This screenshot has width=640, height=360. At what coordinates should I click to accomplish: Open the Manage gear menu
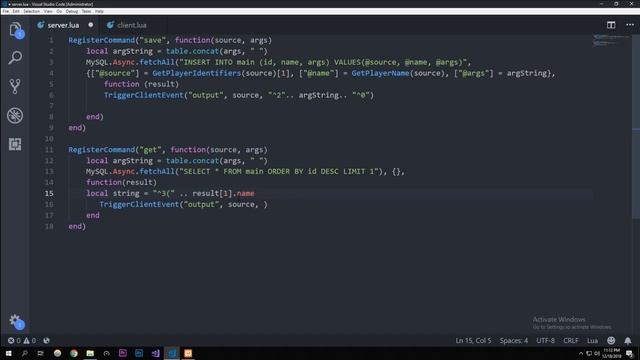(x=16, y=321)
